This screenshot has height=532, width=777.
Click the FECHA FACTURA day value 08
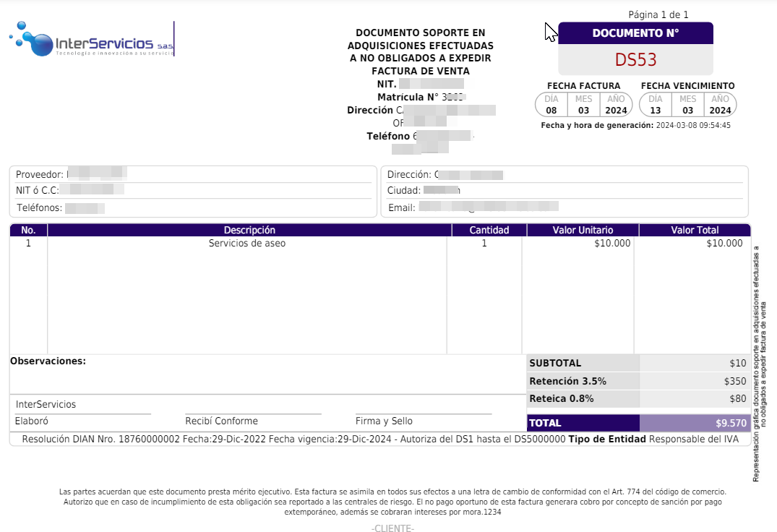point(551,111)
